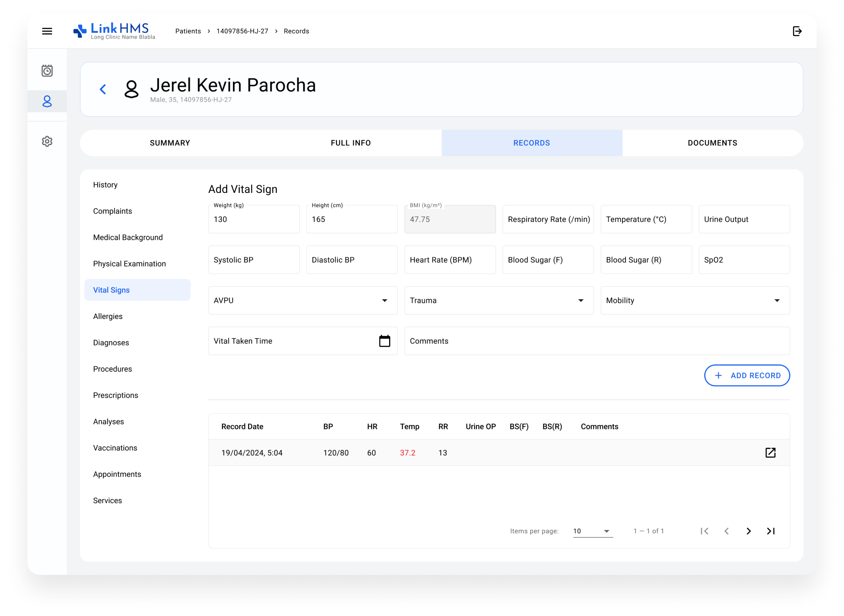
Task: Open Appointments section
Action: coord(137,474)
